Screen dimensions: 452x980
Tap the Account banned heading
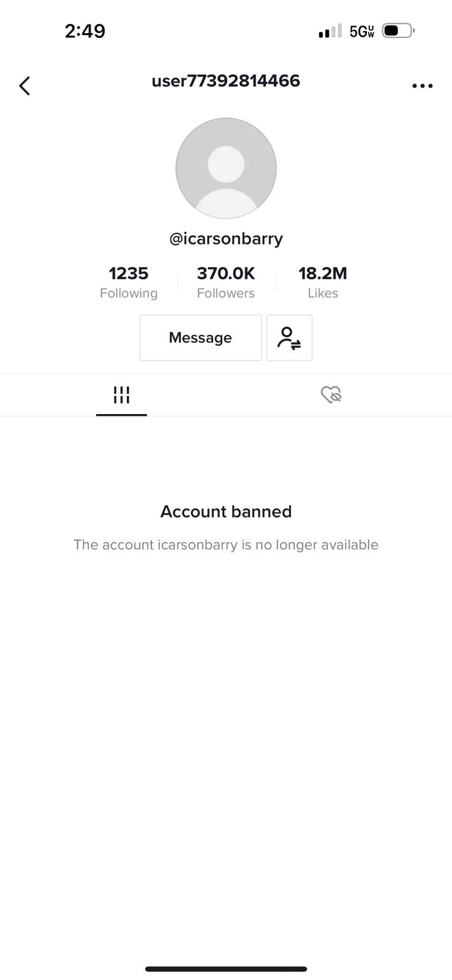[226, 511]
